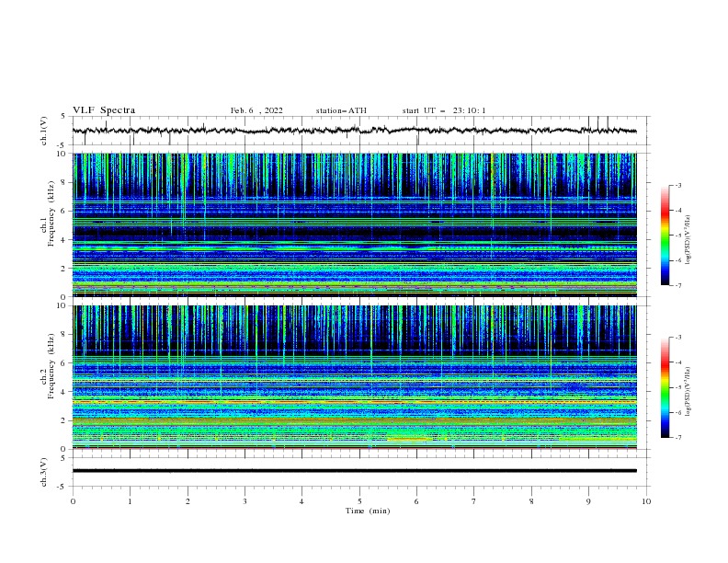
Task: Click the color bar beside the ch.1 spectrogram
Action: (x=665, y=236)
